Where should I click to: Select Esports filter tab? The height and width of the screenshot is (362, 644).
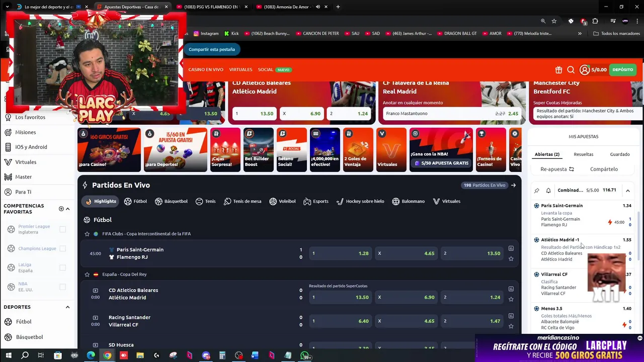(x=315, y=201)
